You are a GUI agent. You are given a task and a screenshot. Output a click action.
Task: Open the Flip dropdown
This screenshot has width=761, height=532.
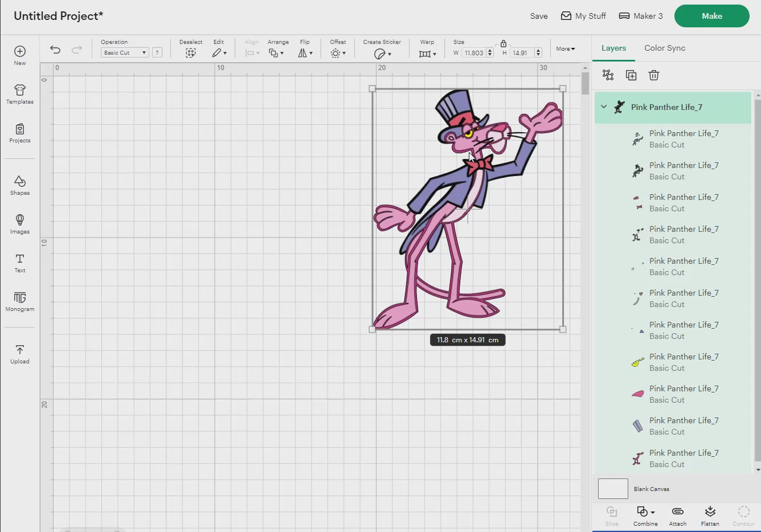305,53
